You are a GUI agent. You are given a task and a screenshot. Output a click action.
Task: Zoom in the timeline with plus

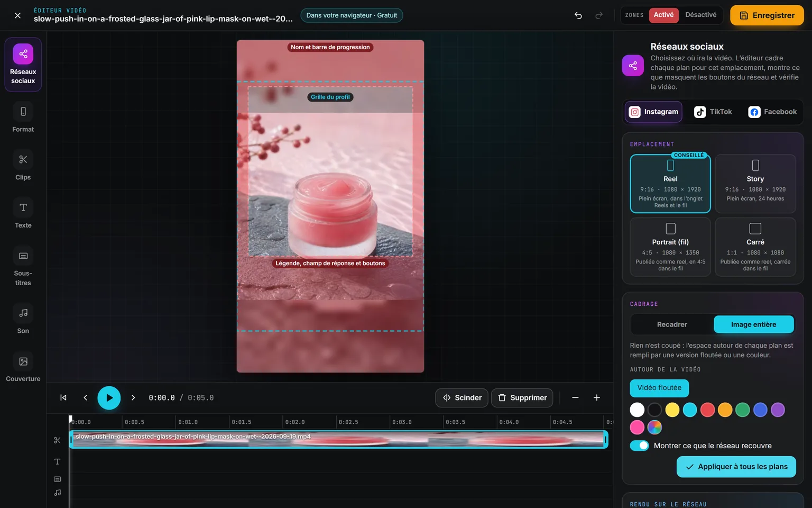597,398
